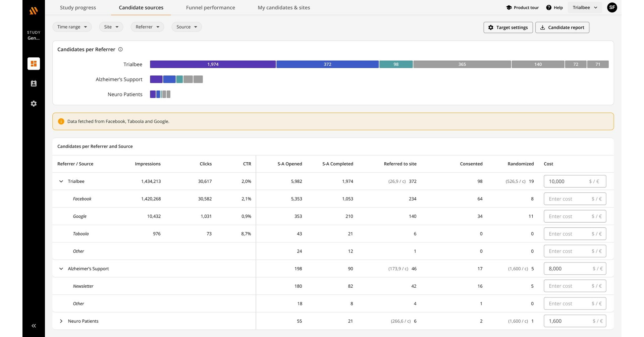The image size is (644, 337).
Task: Select the dashboard grid icon in sidebar
Action: pyautogui.click(x=34, y=63)
